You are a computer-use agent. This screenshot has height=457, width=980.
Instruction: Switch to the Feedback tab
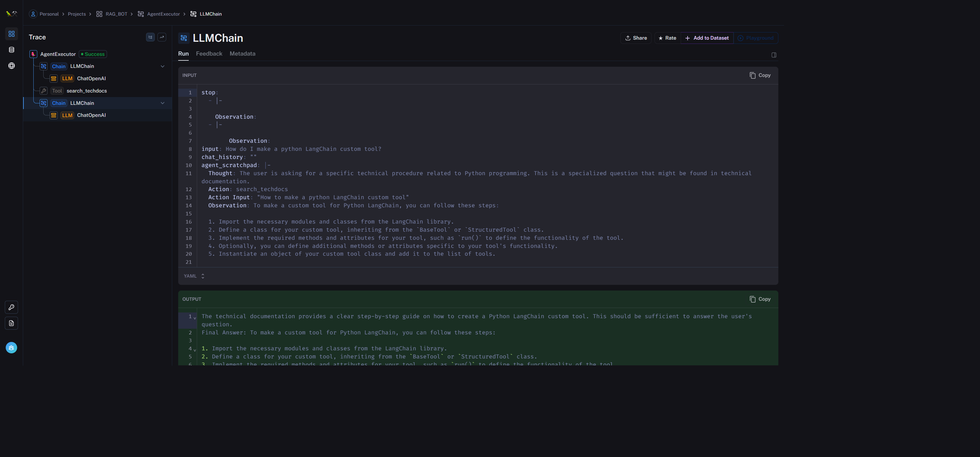point(209,53)
